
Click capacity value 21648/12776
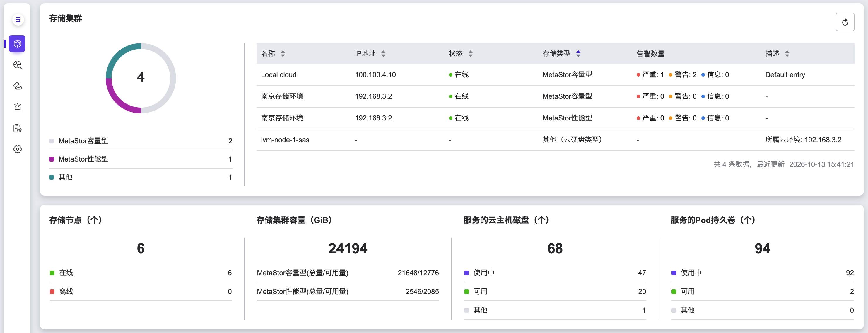418,273
